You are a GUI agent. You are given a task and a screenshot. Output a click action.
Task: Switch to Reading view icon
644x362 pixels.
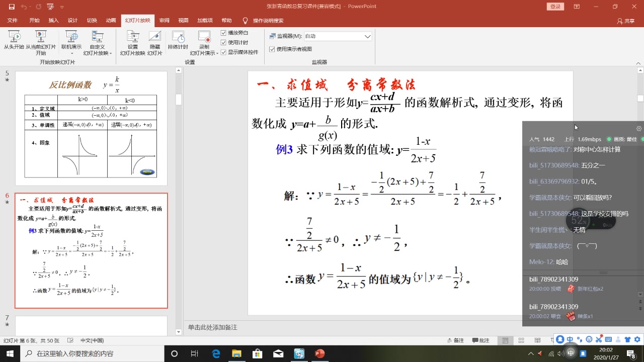(x=537, y=340)
